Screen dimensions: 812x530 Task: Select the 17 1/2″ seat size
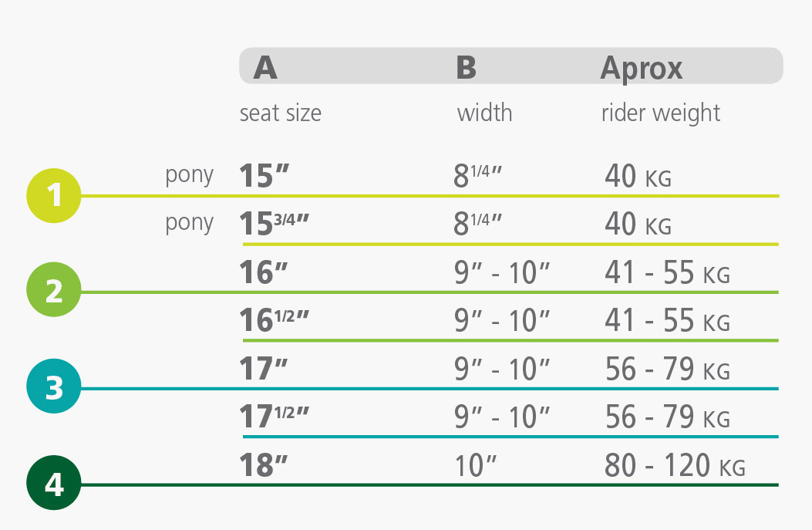(274, 417)
